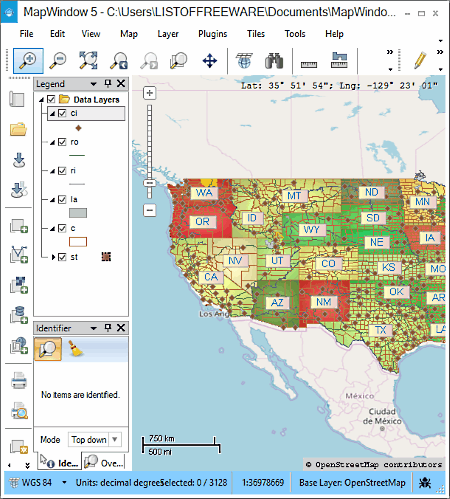Click the map zoom slider handle
The image size is (450, 499).
[150, 183]
